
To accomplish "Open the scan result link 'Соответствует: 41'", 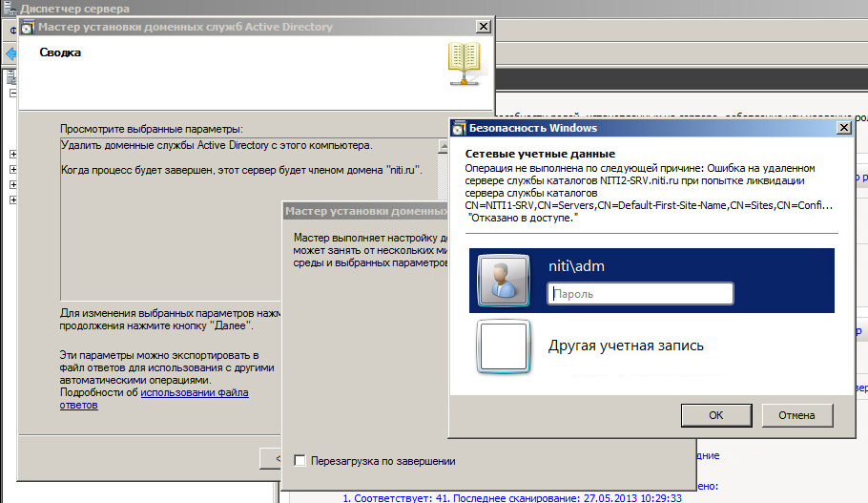I will pyautogui.click(x=512, y=498).
